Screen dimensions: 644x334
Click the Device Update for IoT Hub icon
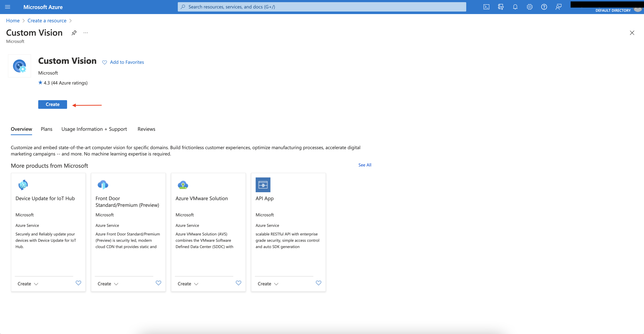click(23, 185)
